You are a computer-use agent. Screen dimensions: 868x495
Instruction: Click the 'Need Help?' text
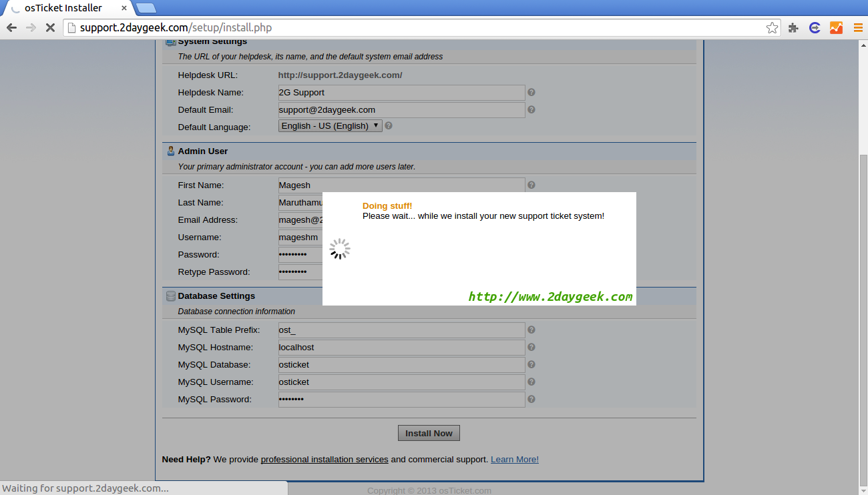pos(186,460)
